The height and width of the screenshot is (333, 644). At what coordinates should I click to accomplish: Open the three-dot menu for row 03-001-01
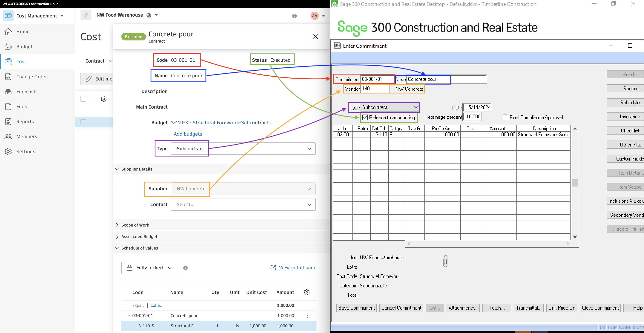(x=307, y=316)
